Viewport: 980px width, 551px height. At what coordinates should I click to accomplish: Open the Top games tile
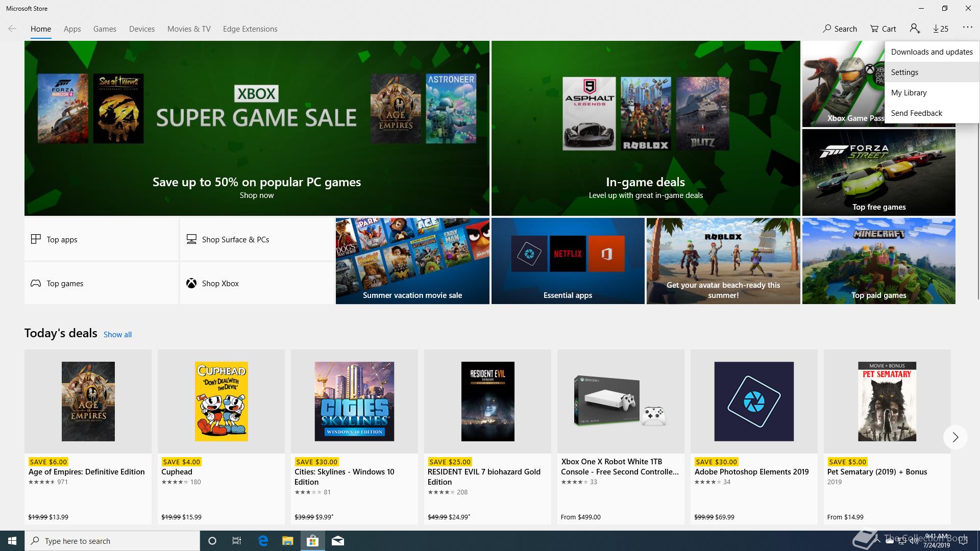(x=101, y=283)
